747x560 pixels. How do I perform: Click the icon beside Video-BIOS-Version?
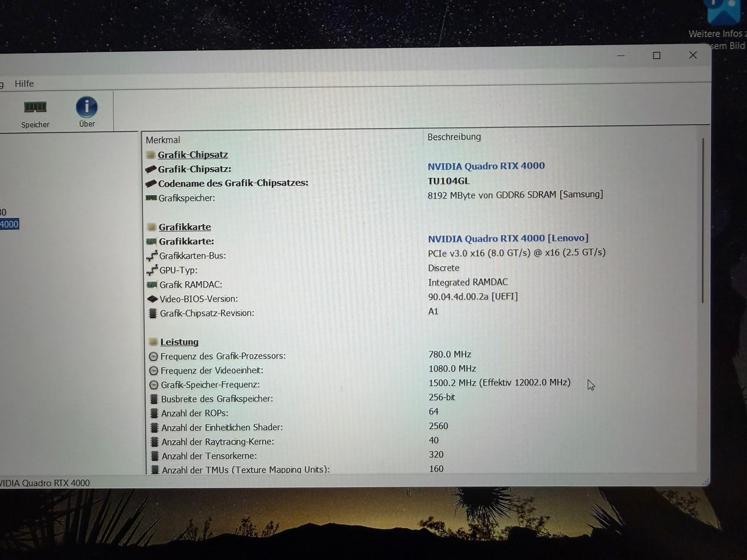point(153,299)
